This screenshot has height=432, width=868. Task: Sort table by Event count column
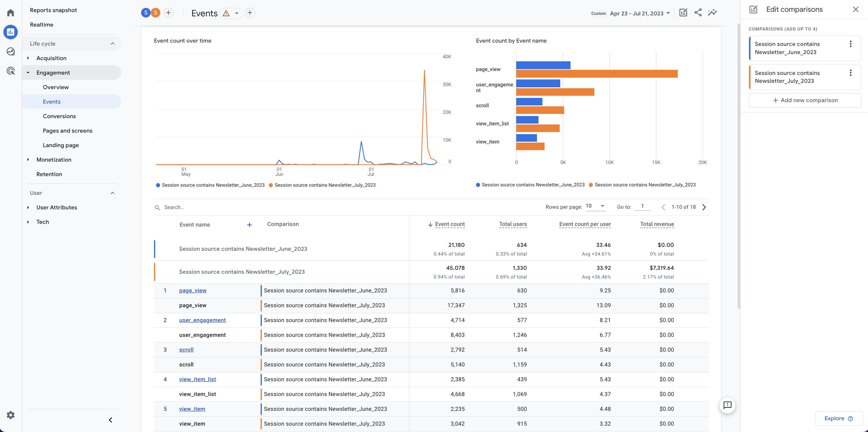(449, 224)
